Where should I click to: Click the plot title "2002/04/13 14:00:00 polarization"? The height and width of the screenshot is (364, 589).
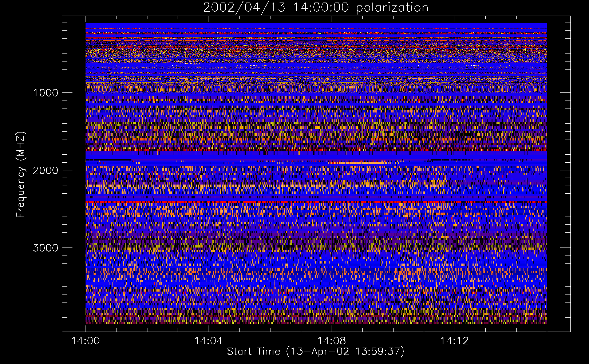pyautogui.click(x=316, y=8)
